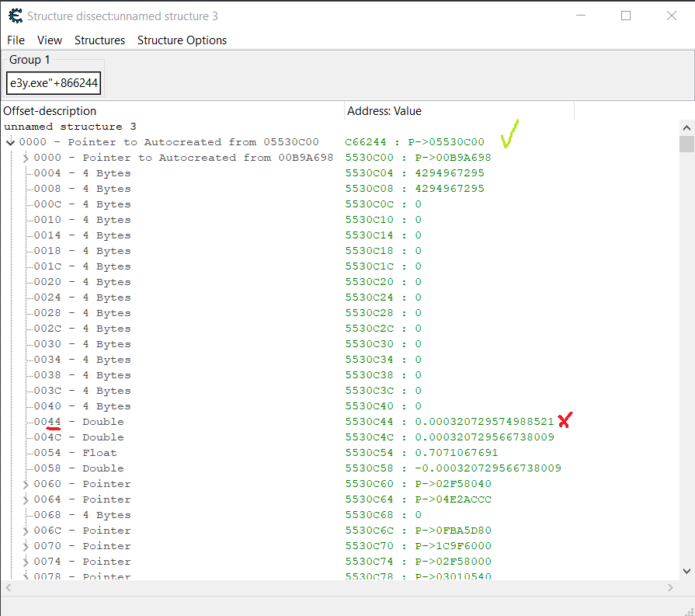Open the View menu
The image size is (695, 616).
click(x=50, y=40)
